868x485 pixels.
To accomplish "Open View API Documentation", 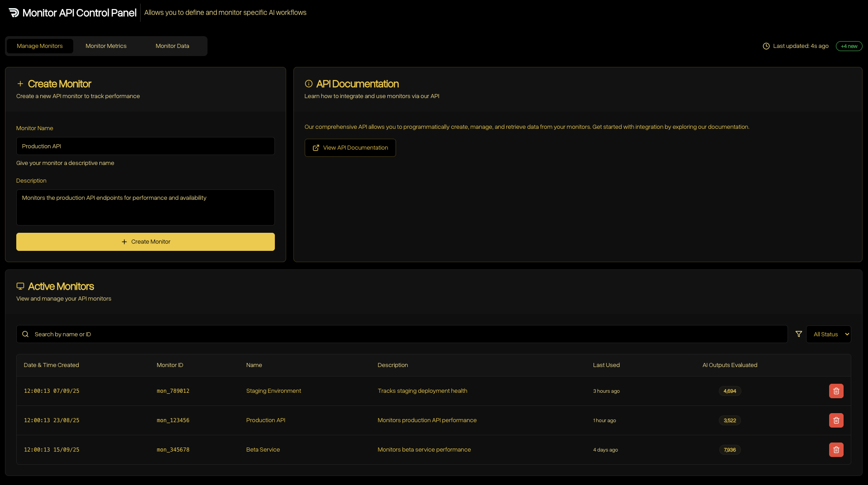I will (x=350, y=147).
